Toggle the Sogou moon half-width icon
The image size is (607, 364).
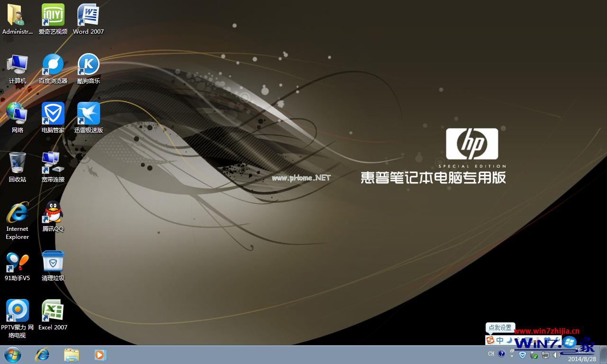509,340
